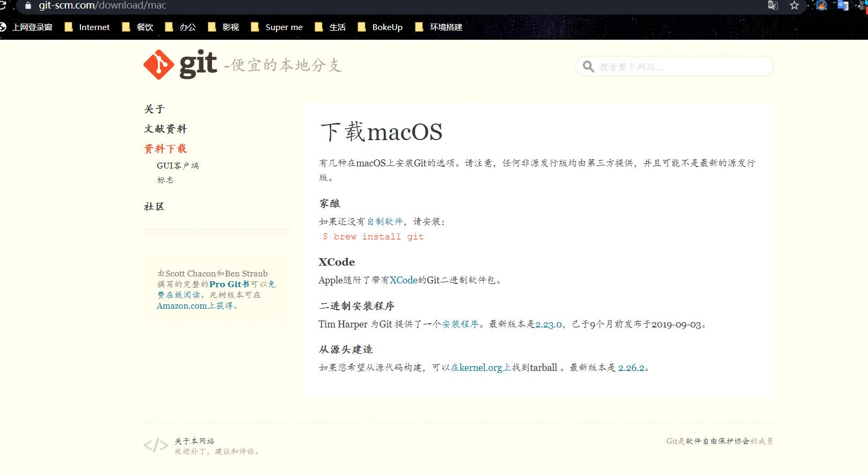Click the 从源头建造 section heading

tap(346, 349)
